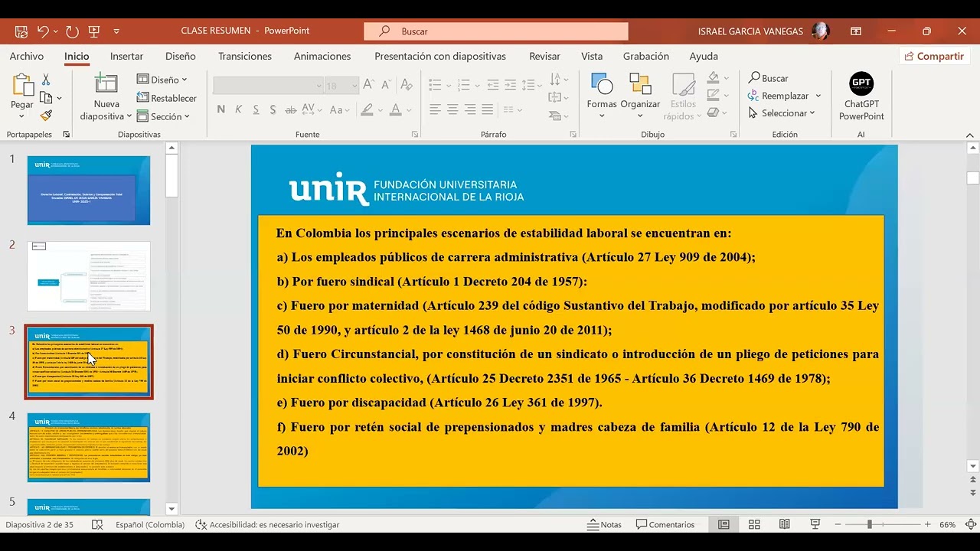Click the Buscar search box in title bar
Screen dimensions: 980x551
coord(496,31)
